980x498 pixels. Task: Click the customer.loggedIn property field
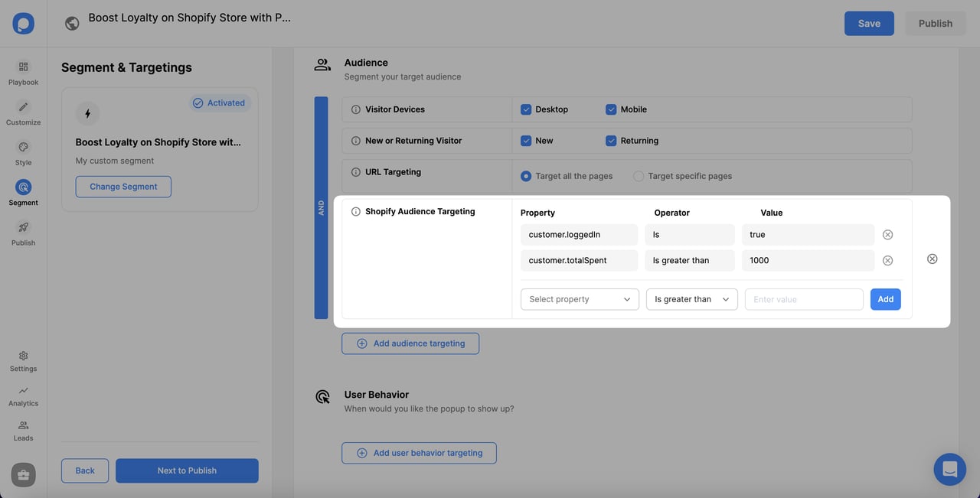579,235
